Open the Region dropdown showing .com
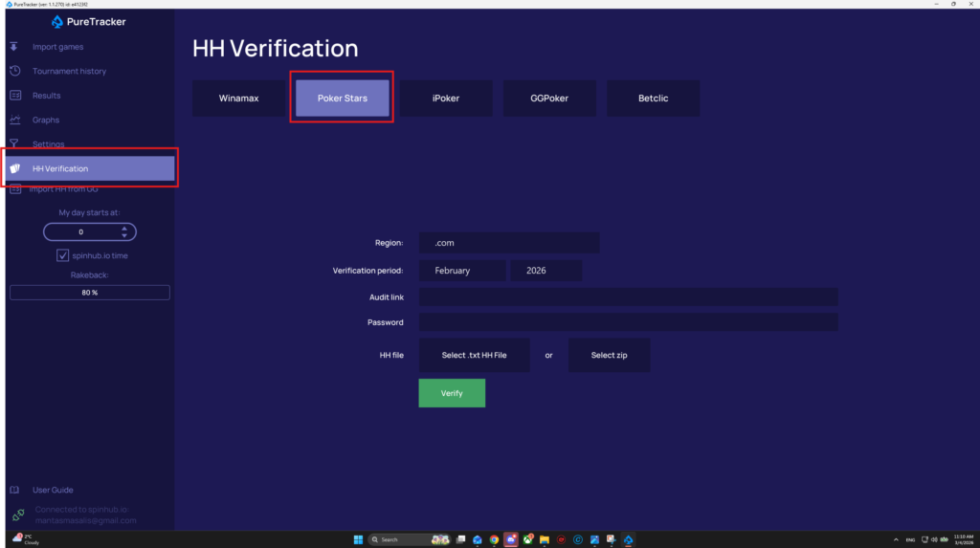This screenshot has width=980, height=548. pos(509,243)
